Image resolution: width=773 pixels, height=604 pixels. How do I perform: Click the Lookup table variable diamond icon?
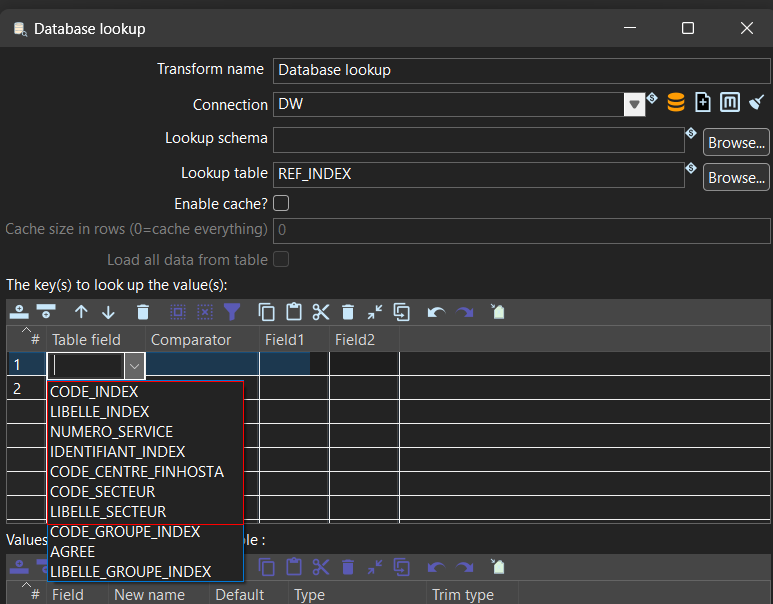click(691, 168)
